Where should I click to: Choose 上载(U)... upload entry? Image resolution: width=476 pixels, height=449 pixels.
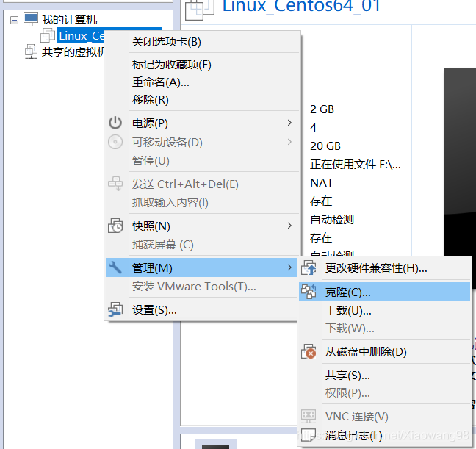384,310
